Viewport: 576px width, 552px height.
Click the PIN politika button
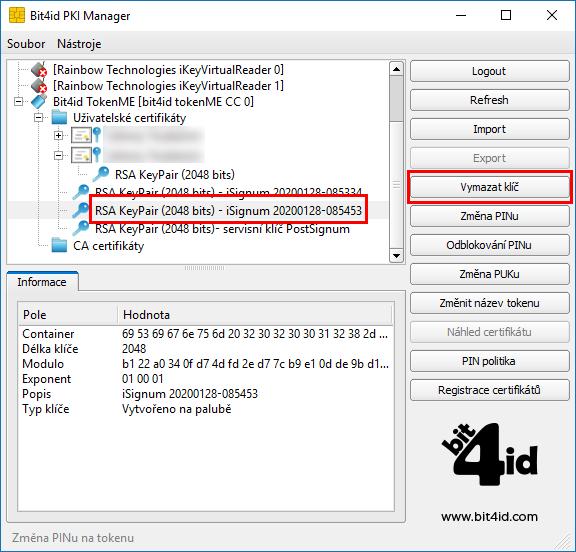[x=489, y=361]
